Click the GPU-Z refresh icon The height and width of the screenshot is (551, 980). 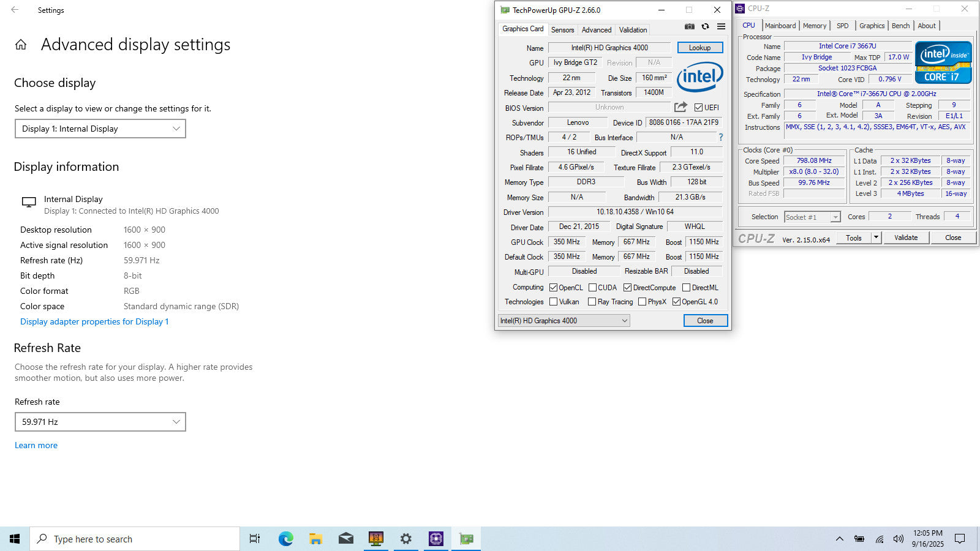click(x=706, y=26)
